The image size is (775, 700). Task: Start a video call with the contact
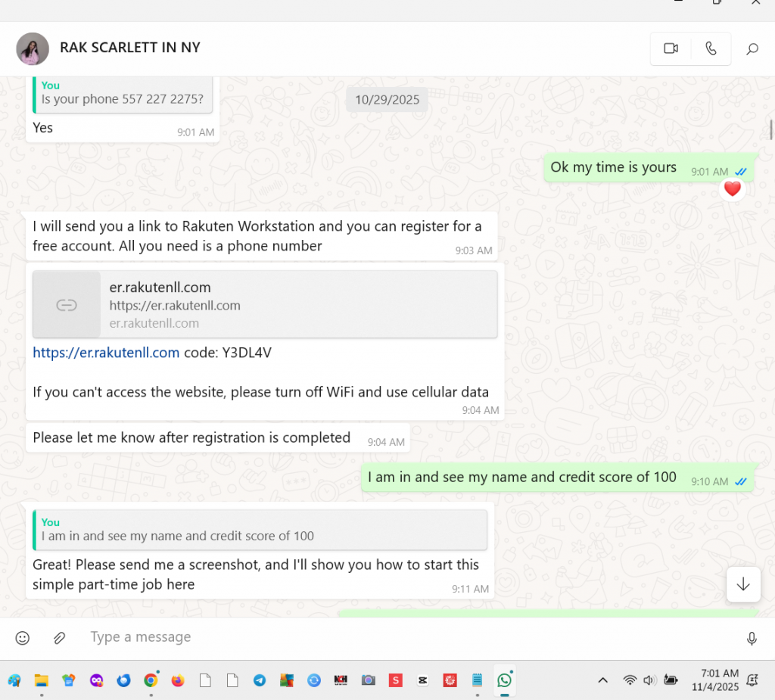coord(671,48)
